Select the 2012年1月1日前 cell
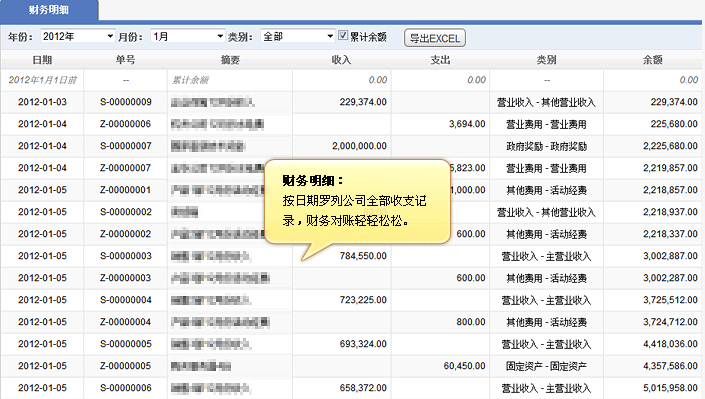This screenshot has height=399, width=705. [x=42, y=80]
